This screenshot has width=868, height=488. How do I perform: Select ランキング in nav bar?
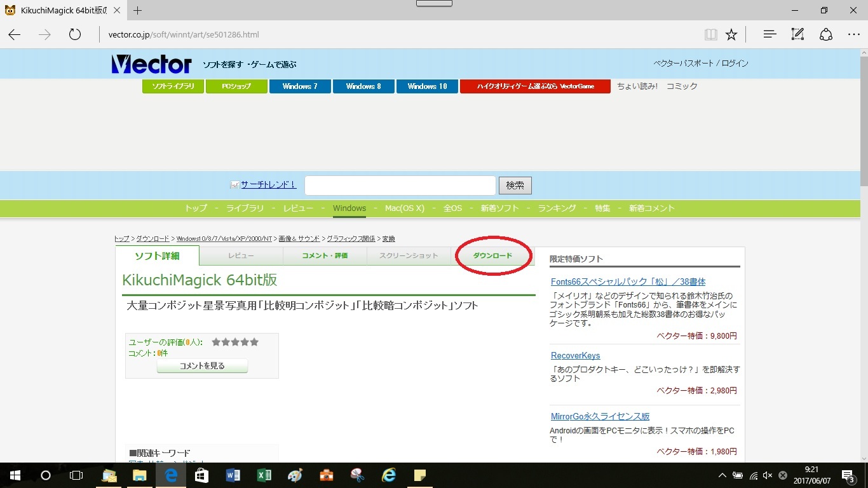tap(557, 208)
